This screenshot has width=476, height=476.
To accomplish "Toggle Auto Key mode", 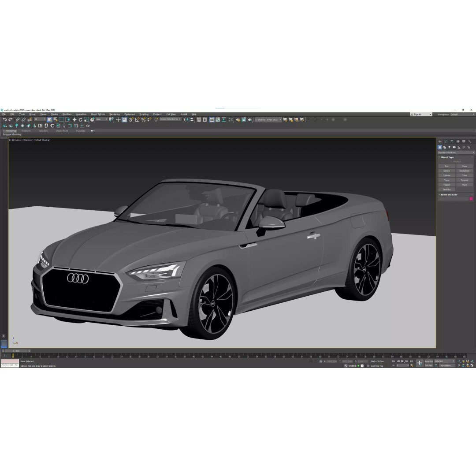I will pos(429,361).
